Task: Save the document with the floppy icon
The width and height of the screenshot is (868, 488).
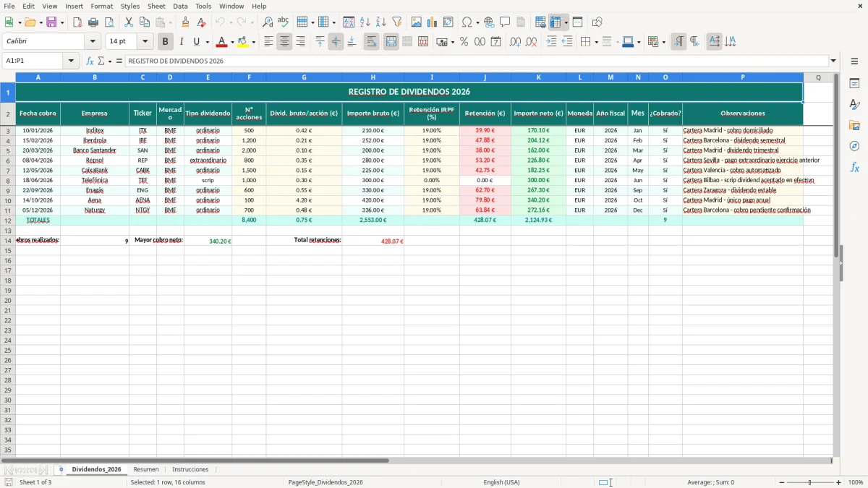Action: point(51,22)
